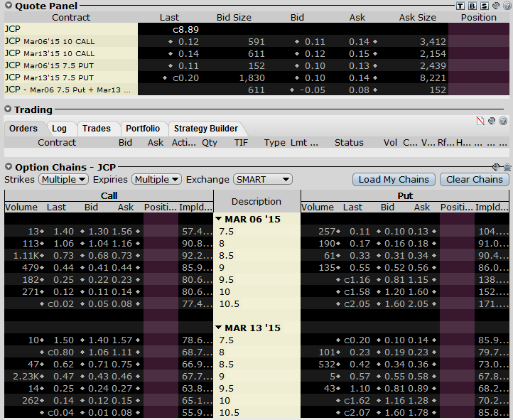Image resolution: width=513 pixels, height=420 pixels.
Task: Click the Quote Panel Position column header
Action: 479,17
